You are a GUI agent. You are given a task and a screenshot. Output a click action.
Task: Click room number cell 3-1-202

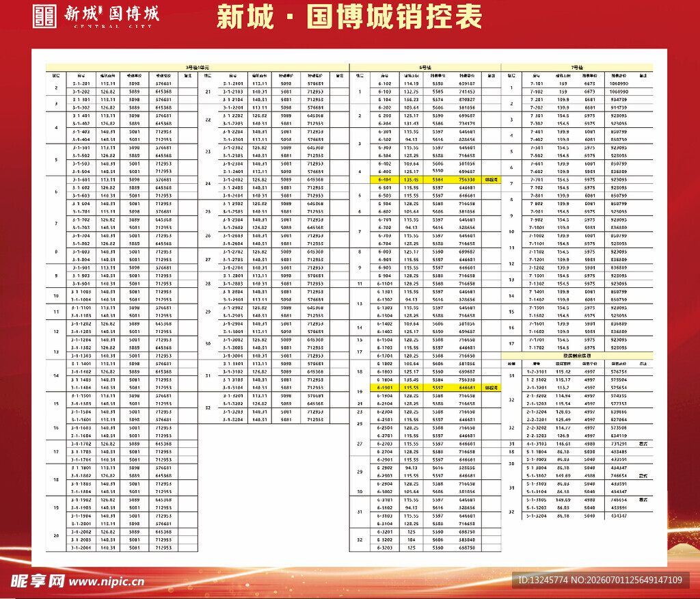coord(81,92)
